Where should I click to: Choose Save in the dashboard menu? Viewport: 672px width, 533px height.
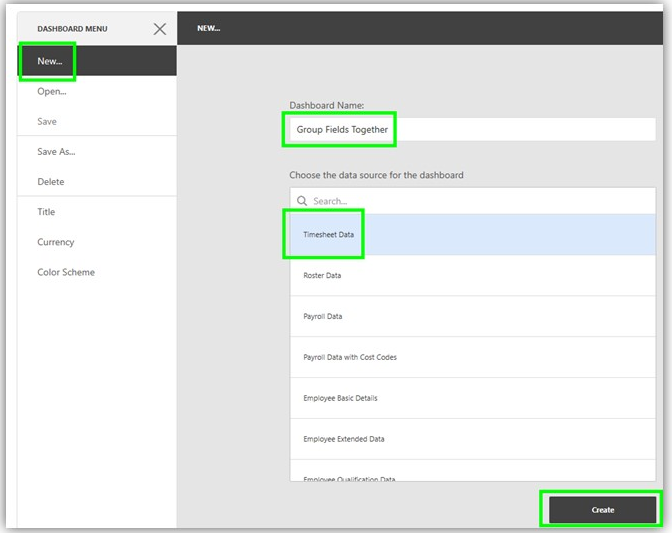click(97, 121)
